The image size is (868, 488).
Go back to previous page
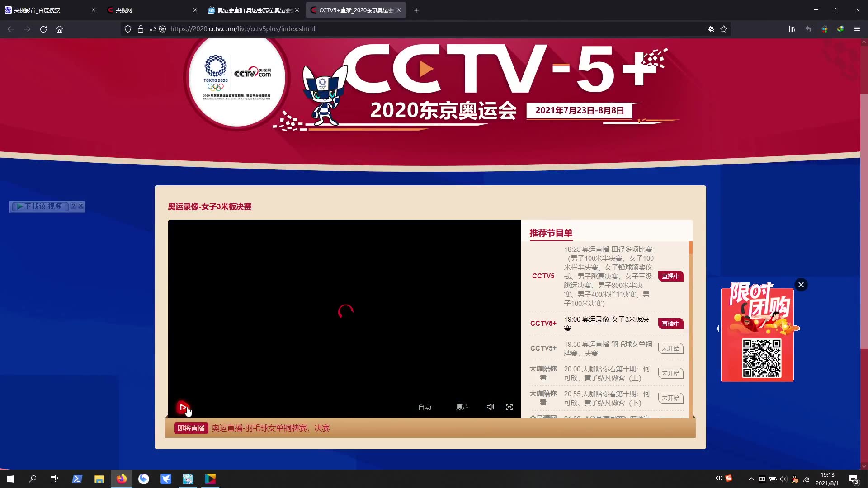tap(11, 29)
